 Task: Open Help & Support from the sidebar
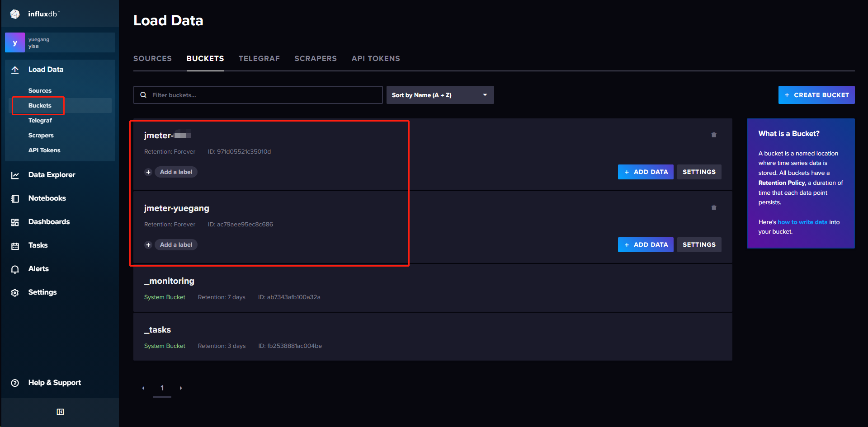tap(55, 383)
